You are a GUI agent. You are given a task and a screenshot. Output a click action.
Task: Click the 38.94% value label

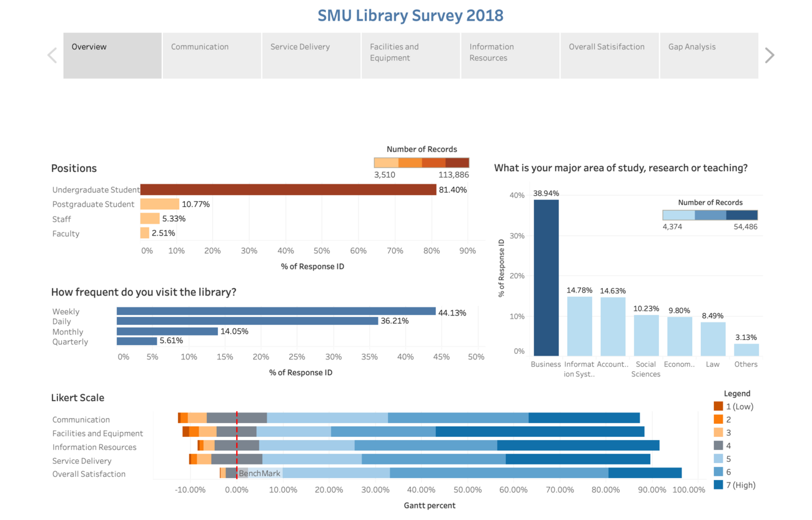546,193
